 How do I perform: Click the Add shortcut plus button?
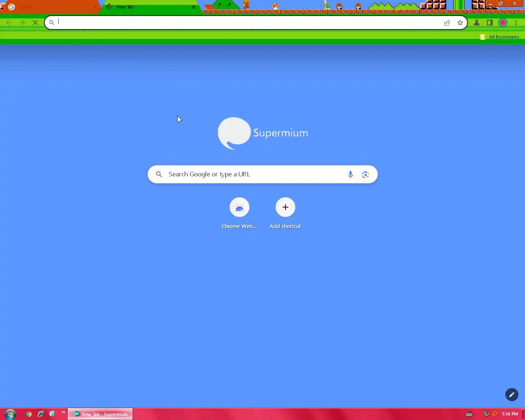point(285,207)
